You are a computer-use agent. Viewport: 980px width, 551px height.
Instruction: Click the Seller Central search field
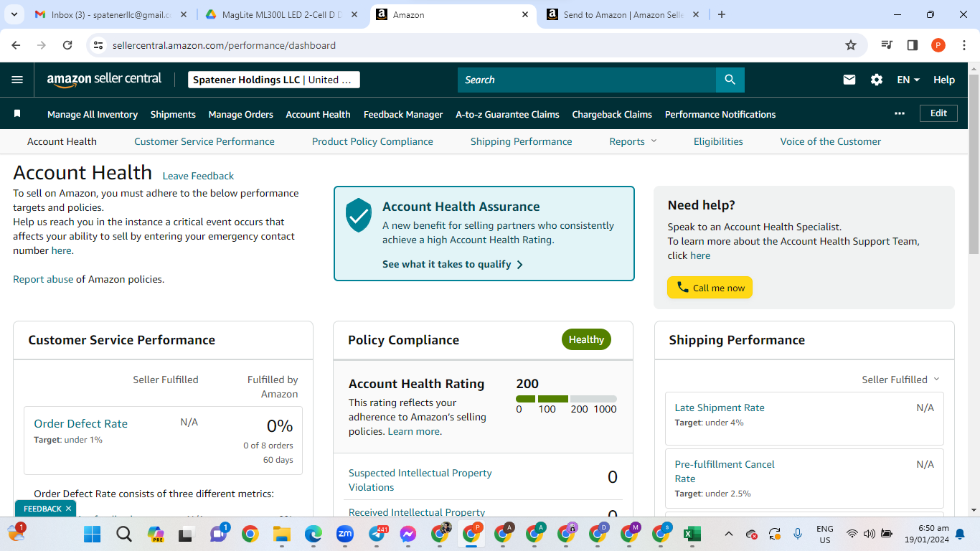click(587, 80)
